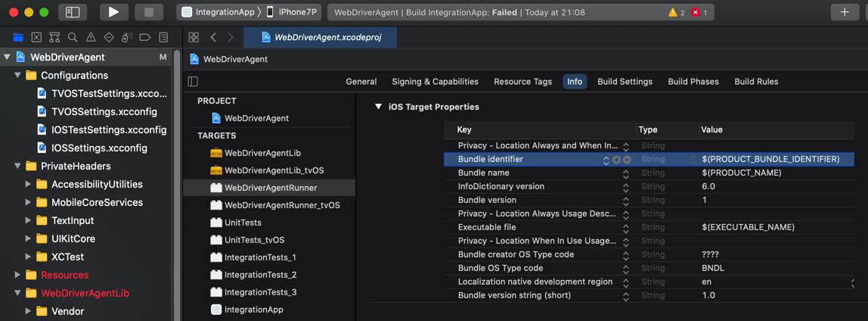
Task: Open the Issue navigator warning icon
Action: pos(91,37)
